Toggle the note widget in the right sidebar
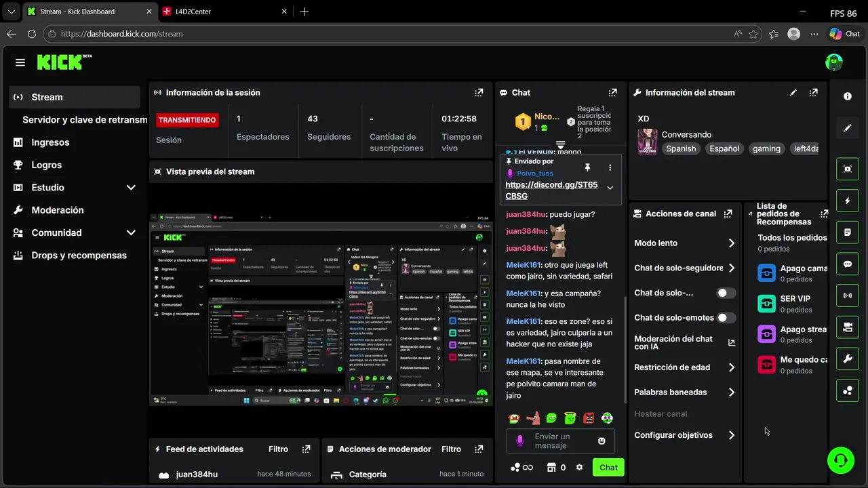868x488 pixels. (848, 232)
